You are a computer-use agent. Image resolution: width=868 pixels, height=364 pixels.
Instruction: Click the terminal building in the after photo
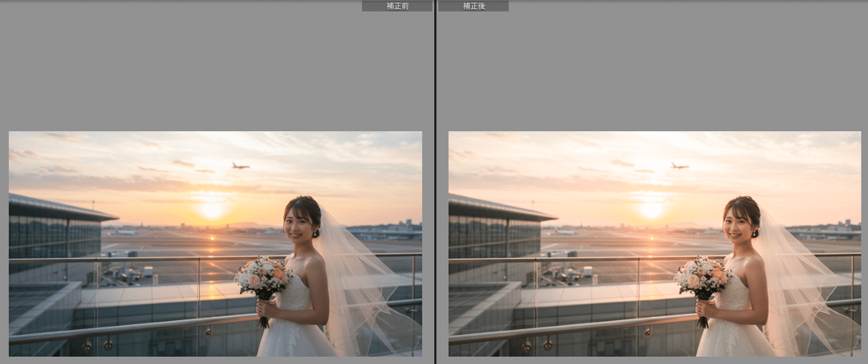pyautogui.click(x=494, y=232)
